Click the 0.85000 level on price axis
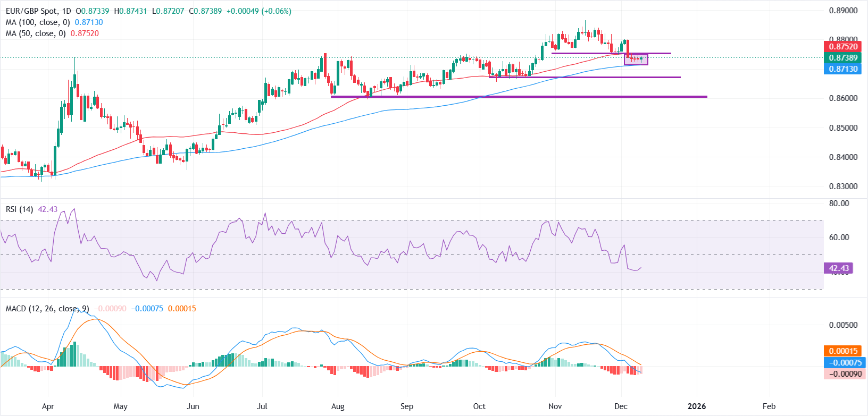The image size is (868, 416). coord(843,128)
